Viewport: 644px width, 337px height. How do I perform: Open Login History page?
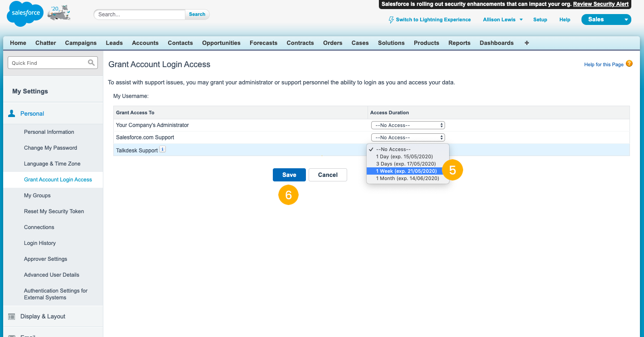point(40,243)
